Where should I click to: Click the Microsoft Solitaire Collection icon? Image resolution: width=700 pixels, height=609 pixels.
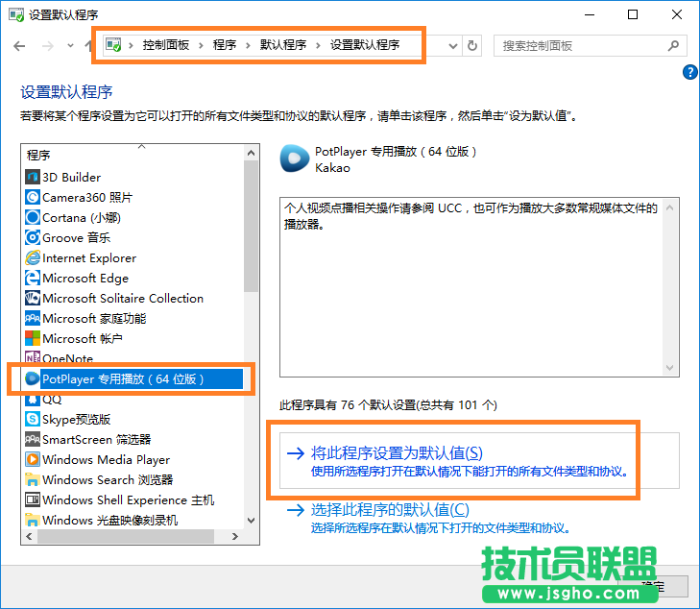point(32,298)
